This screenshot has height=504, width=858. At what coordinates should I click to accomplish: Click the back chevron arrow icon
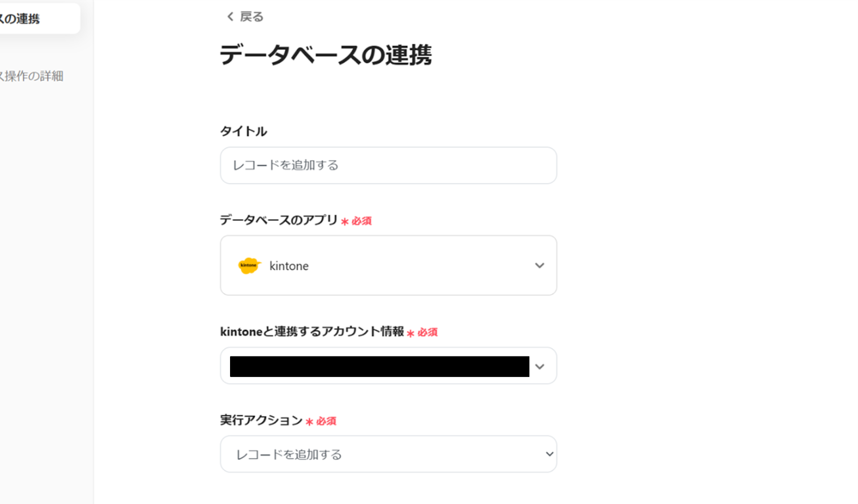(x=230, y=17)
